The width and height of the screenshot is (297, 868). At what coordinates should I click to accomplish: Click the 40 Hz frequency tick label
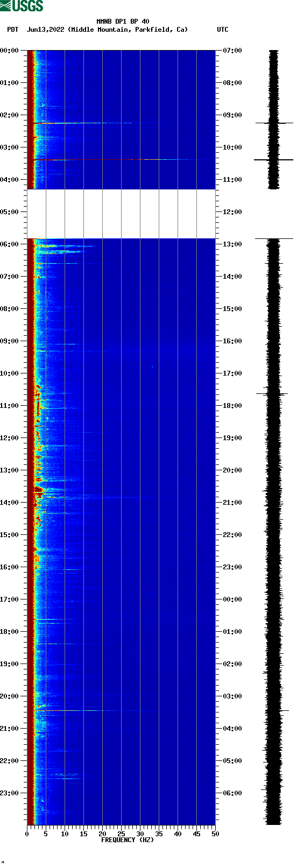[x=178, y=834]
